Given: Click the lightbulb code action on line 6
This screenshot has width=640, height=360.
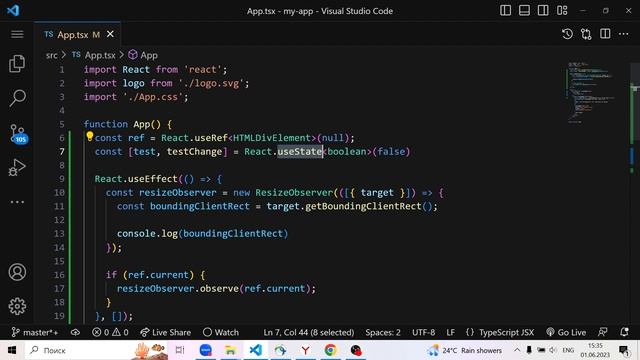Looking at the screenshot, I should coord(89,136).
